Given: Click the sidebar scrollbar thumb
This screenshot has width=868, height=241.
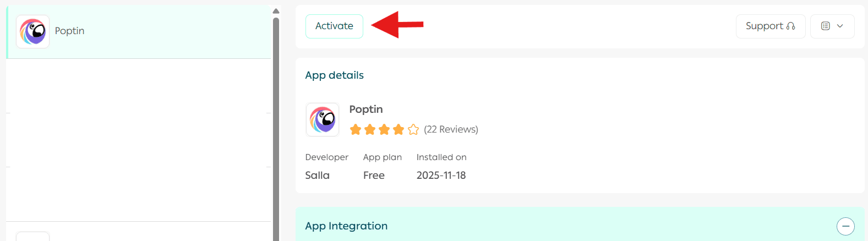Looking at the screenshot, I should [x=276, y=127].
